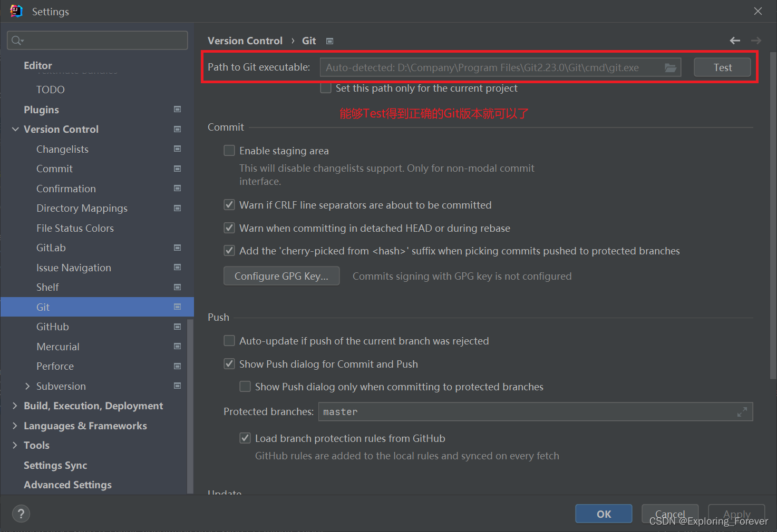Screen dimensions: 777x532
Task: Click the Protected branches master field
Action: (536, 412)
